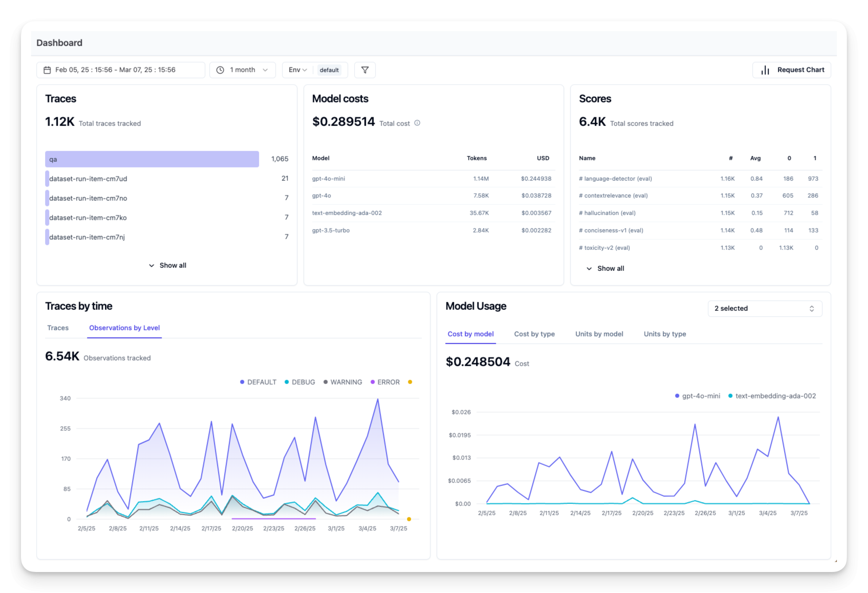868x593 pixels.
Task: Click dataset-run-item-cm7ud trace row
Action: (167, 179)
